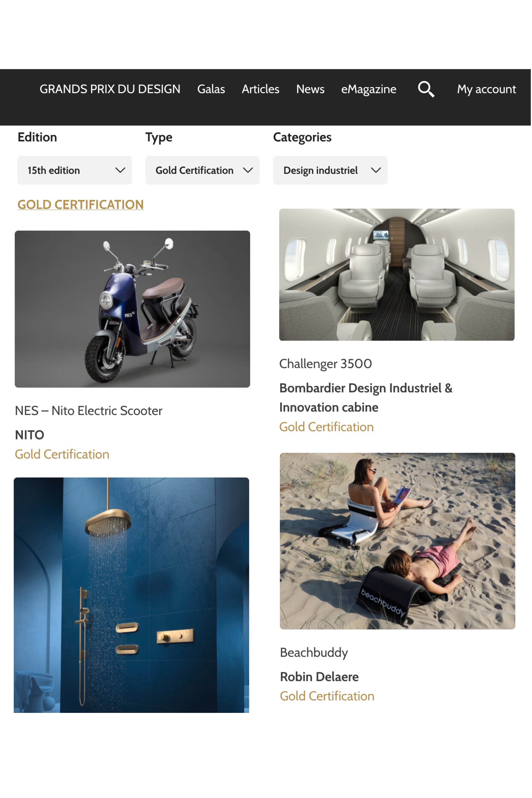Open the Beachbuddy project title
532x798 pixels.
[x=314, y=652]
